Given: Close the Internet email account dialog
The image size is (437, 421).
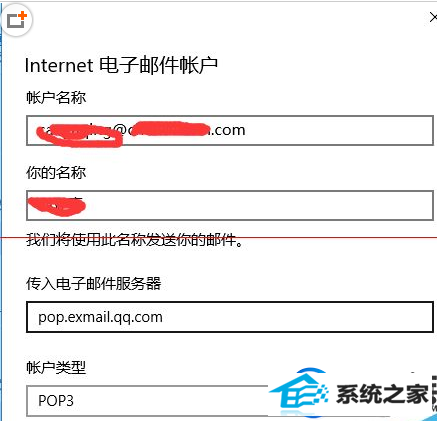Looking at the screenshot, I should tap(433, 17).
